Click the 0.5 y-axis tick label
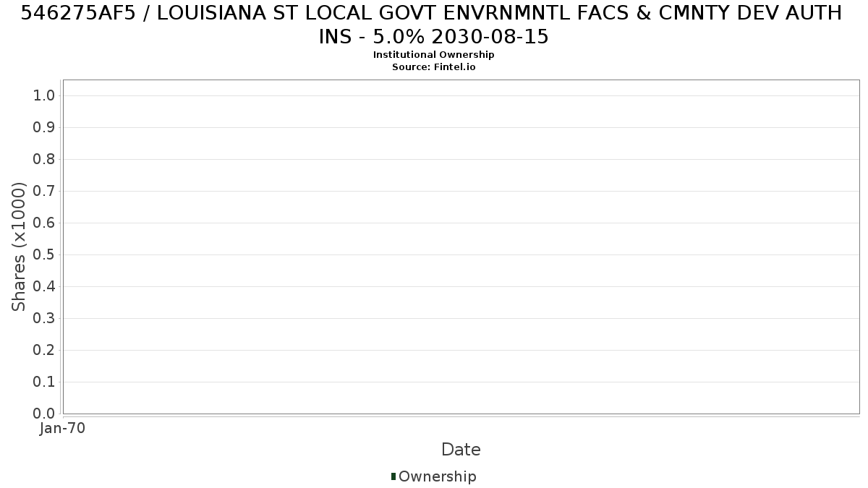The height and width of the screenshot is (488, 868). (44, 255)
